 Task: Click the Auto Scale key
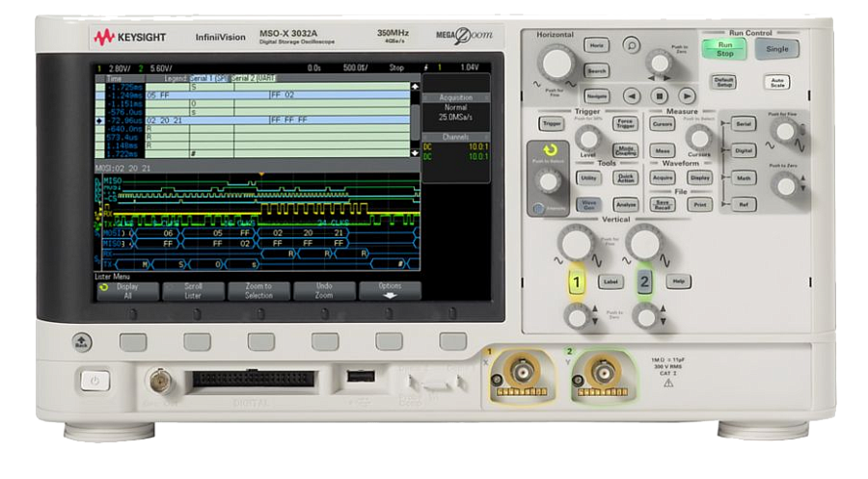(x=777, y=83)
